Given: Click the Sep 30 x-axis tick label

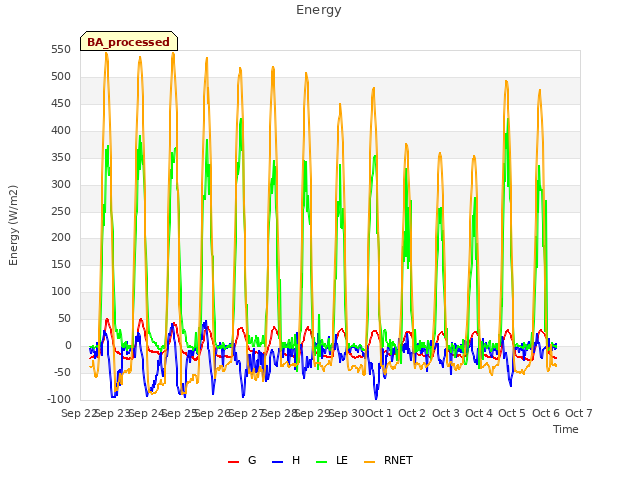Looking at the screenshot, I should (x=347, y=413).
